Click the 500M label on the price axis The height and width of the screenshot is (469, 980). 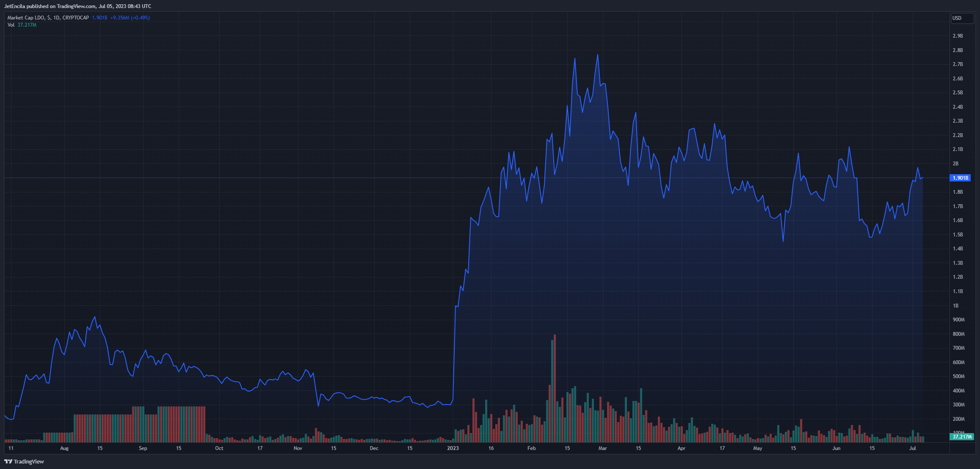tap(958, 376)
